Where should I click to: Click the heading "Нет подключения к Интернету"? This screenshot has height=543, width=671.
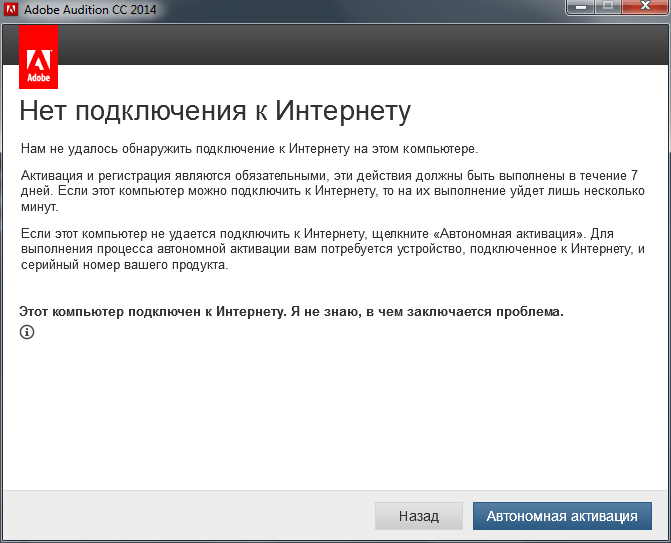click(x=215, y=112)
